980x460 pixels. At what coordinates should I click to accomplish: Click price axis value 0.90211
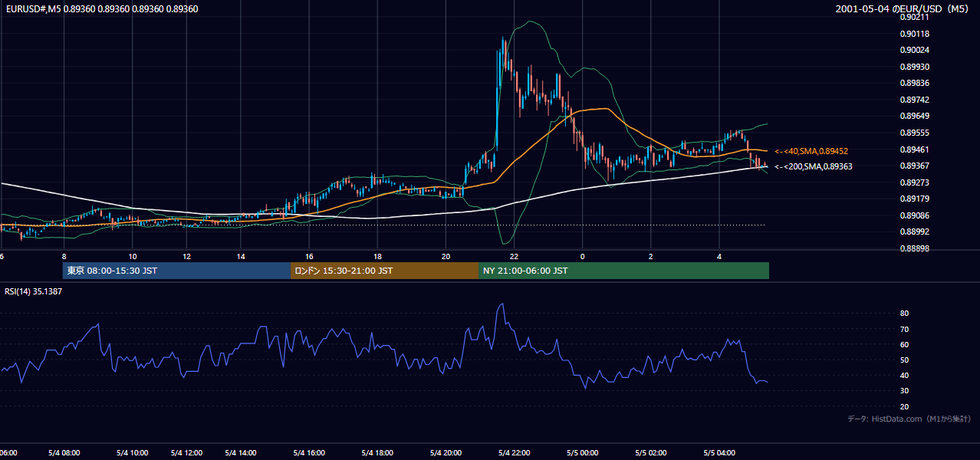(914, 17)
